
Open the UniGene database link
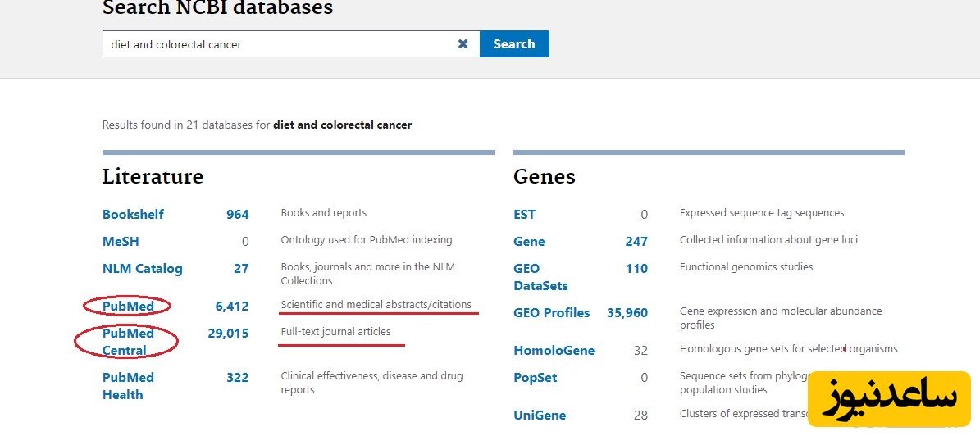coord(539,416)
